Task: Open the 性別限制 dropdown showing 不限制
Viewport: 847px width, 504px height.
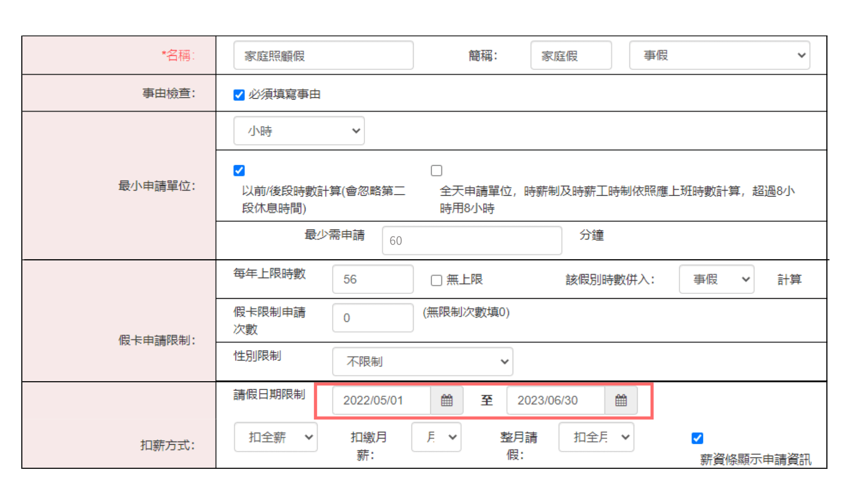Action: click(x=422, y=361)
